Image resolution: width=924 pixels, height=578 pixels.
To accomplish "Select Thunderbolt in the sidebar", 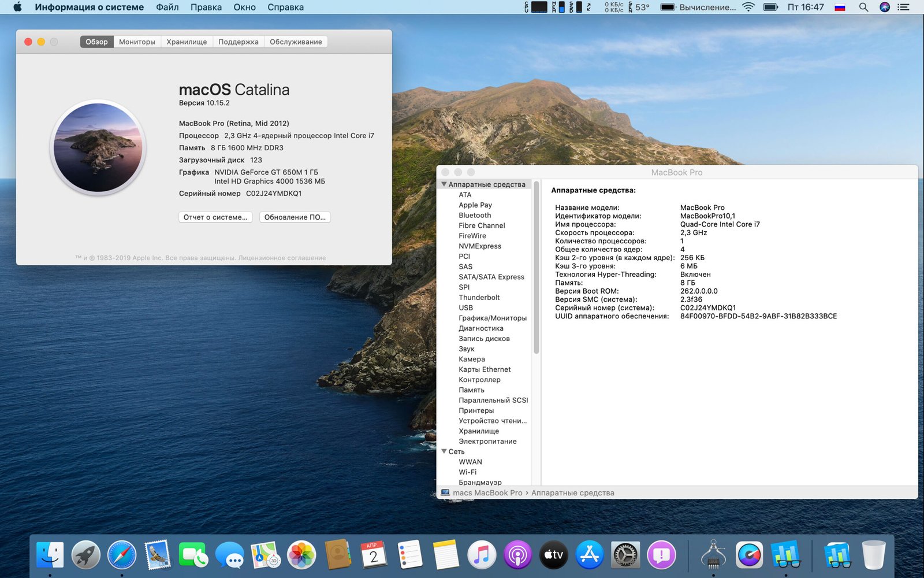I will 479,298.
